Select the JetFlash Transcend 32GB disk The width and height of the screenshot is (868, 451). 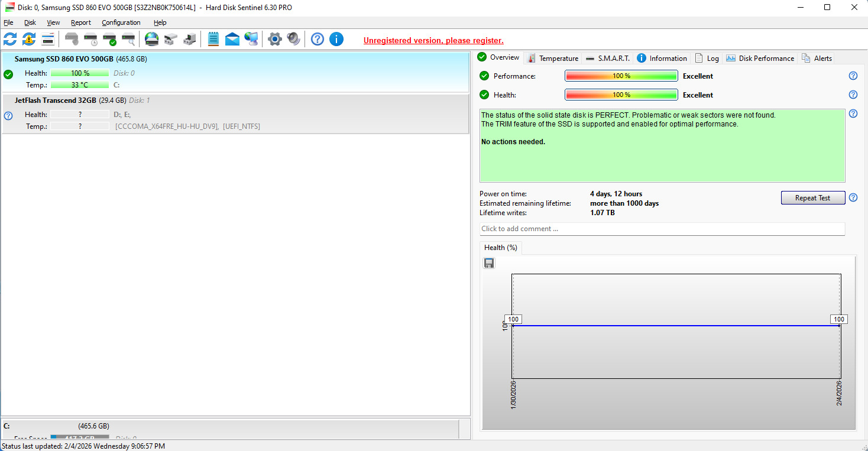coord(235,114)
